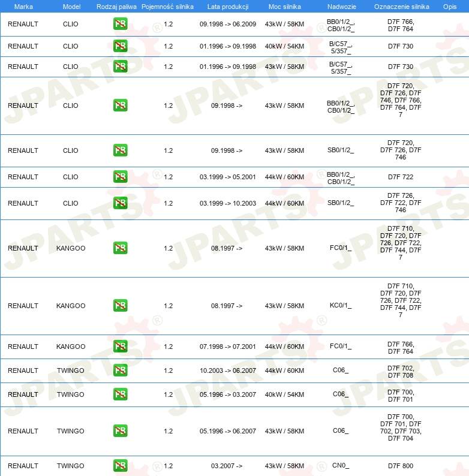
Task: Click the 03.2007 -> production date cell
Action: point(227,466)
